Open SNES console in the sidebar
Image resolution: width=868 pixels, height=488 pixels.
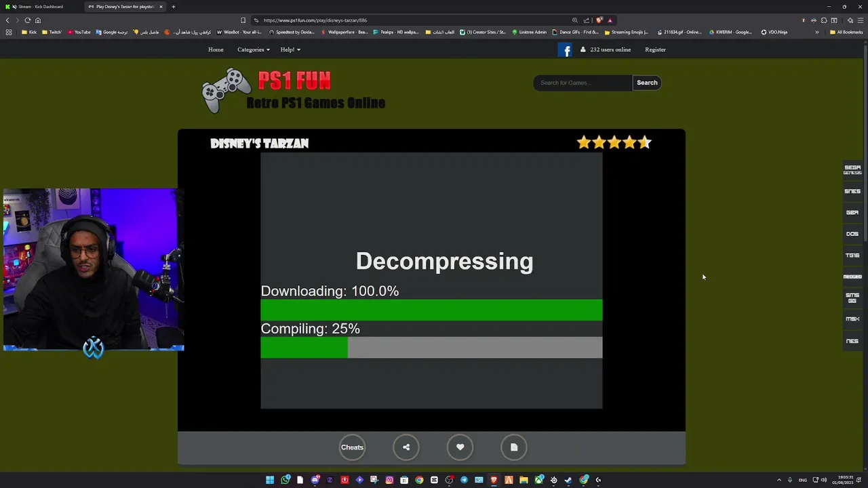(852, 191)
